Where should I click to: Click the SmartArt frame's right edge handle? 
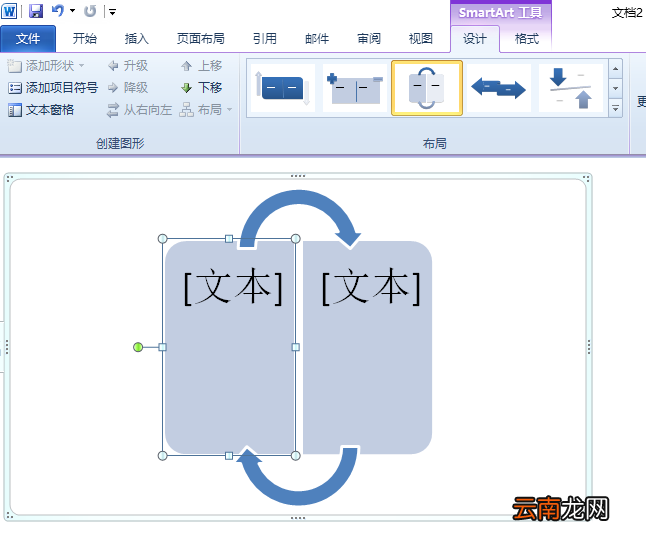point(589,347)
